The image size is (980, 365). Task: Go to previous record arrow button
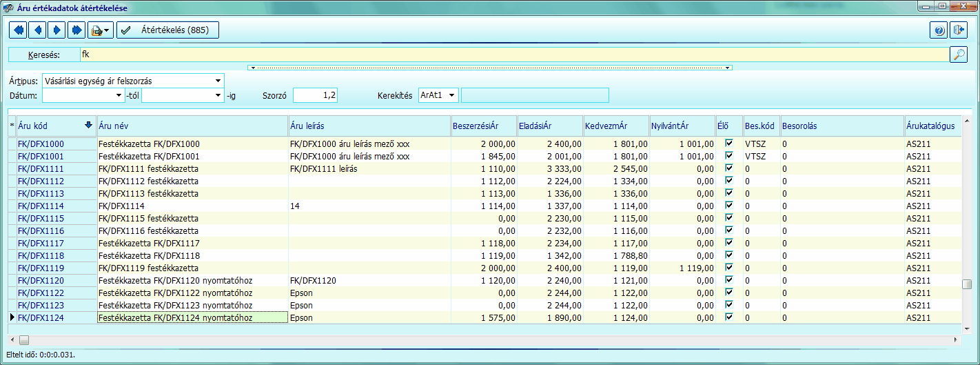[37, 30]
